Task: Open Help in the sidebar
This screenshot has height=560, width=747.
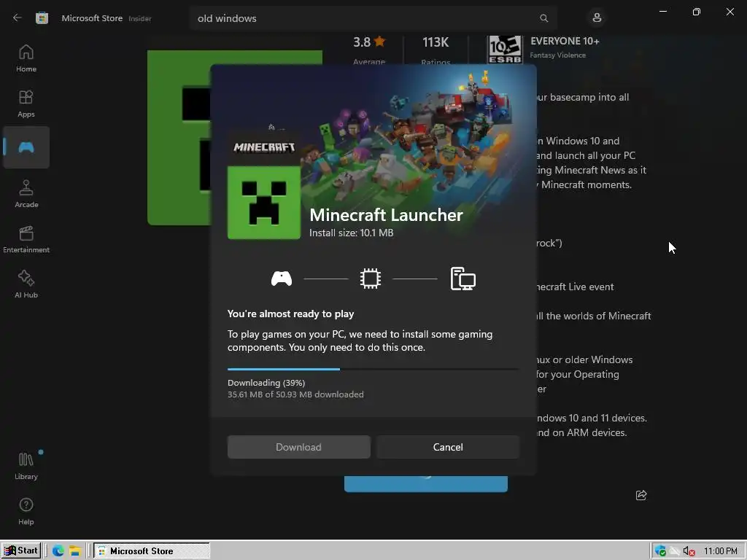Action: (26, 511)
